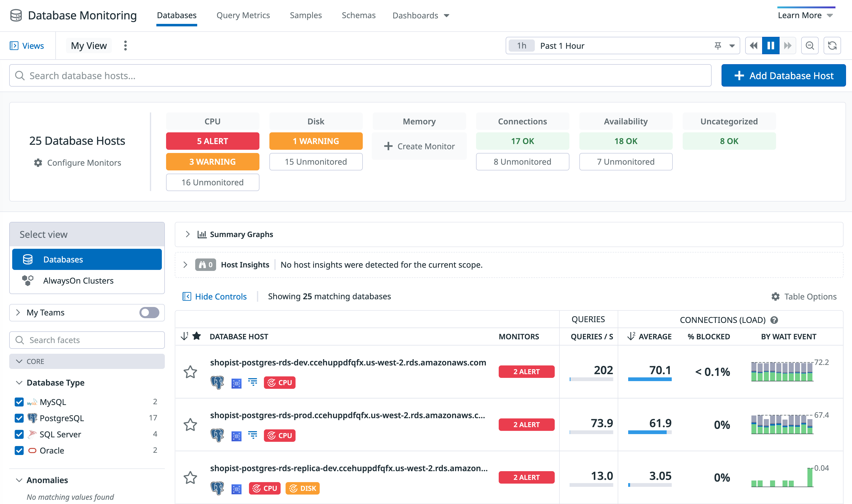Image resolution: width=852 pixels, height=504 pixels.
Task: Click PostgreSQL elephant icon on rds-dev row
Action: coord(217,382)
